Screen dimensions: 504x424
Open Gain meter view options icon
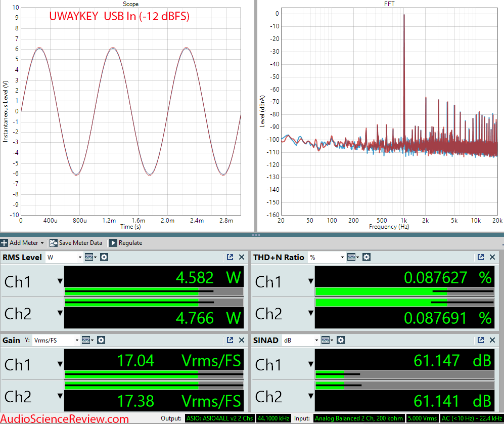[x=87, y=340]
